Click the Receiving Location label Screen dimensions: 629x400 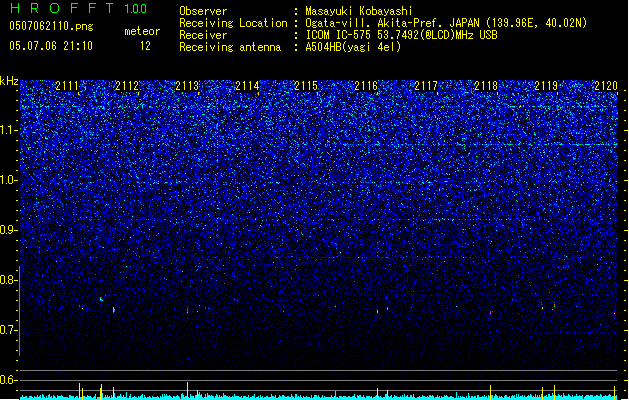click(233, 23)
